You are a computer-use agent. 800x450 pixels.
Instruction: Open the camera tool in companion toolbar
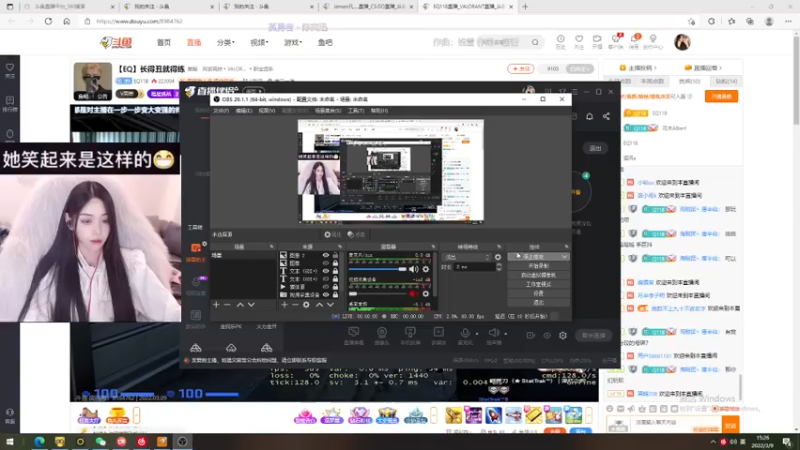pos(382,335)
